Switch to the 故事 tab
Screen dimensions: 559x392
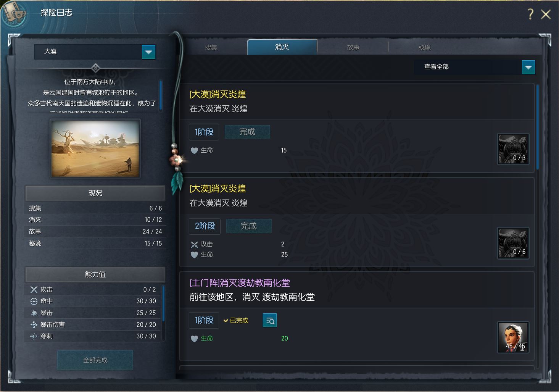coord(353,47)
